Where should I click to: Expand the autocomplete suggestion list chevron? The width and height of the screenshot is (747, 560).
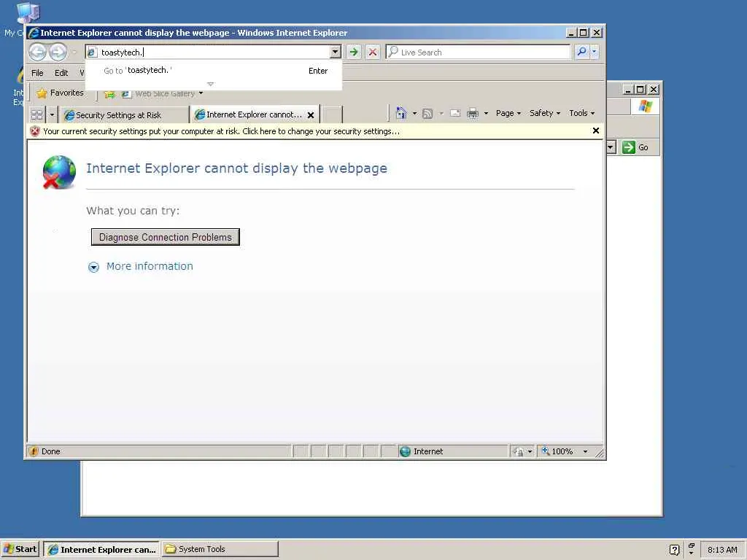[x=211, y=85]
